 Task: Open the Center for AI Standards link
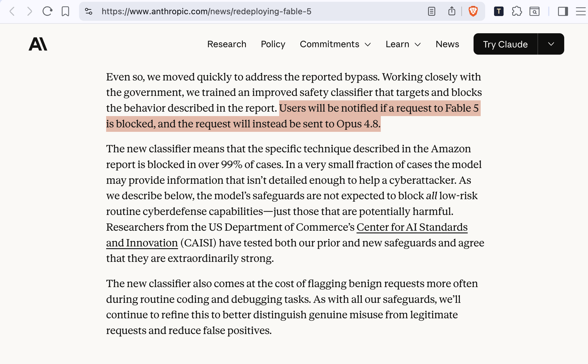[x=412, y=227]
